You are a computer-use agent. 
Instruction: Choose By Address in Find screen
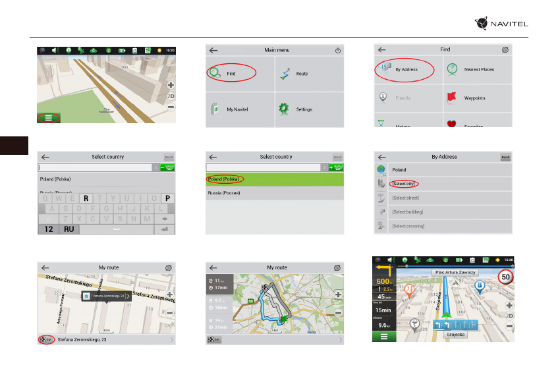click(x=406, y=69)
